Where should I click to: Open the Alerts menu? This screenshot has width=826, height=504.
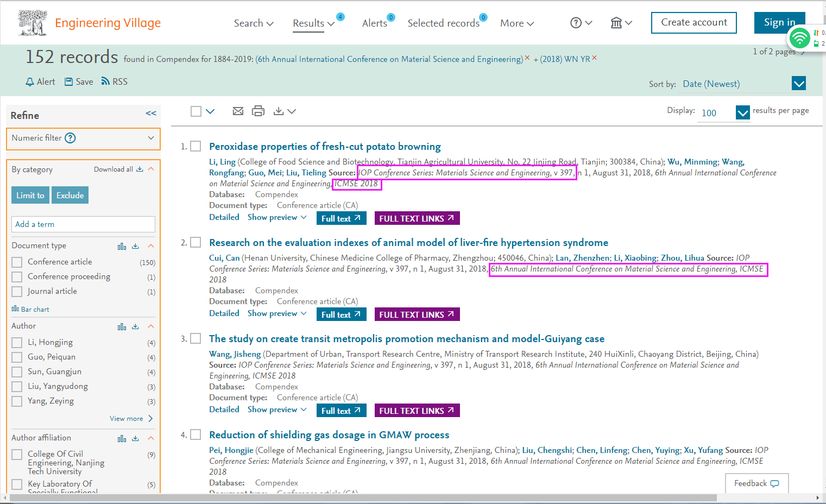coord(375,23)
